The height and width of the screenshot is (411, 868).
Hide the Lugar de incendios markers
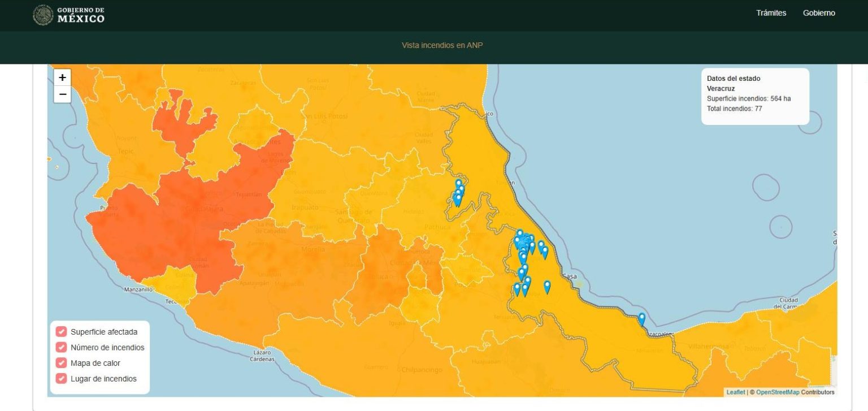click(61, 379)
